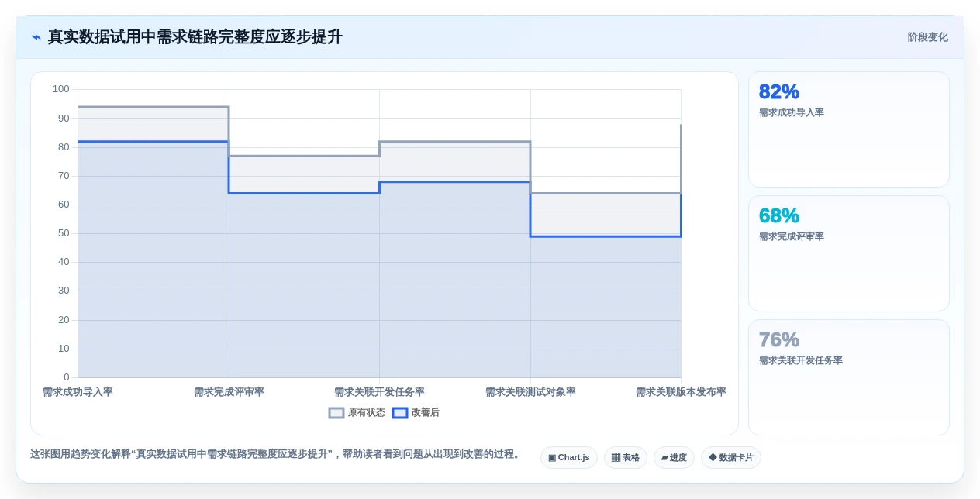Image resolution: width=980 pixels, height=499 pixels.
Task: Click the chart description text below chart
Action: [x=277, y=454]
